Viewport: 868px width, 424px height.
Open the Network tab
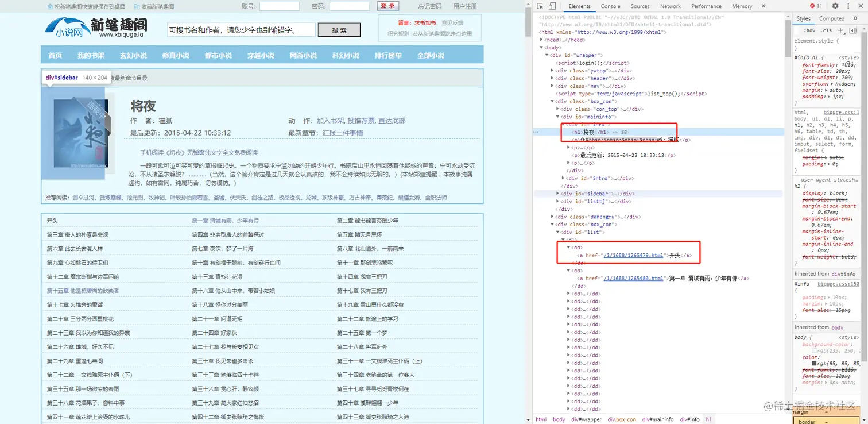point(670,6)
